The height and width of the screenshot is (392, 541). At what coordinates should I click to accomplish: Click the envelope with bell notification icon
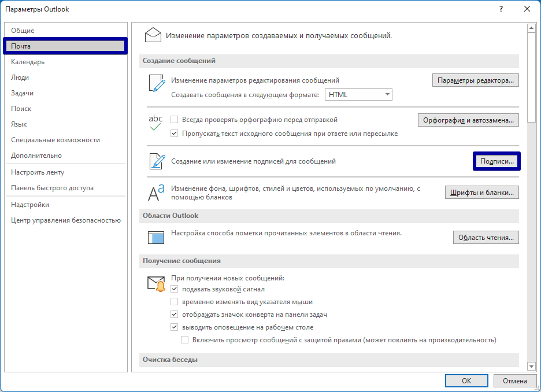tap(156, 284)
